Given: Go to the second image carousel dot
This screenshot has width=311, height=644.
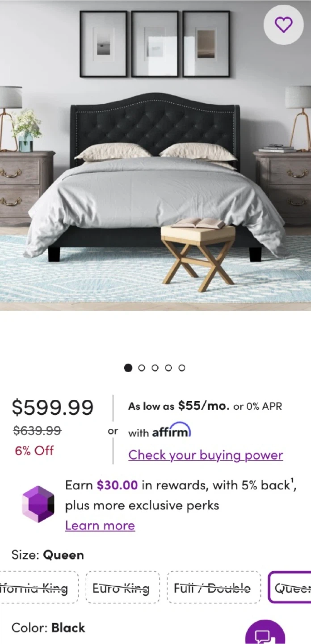Looking at the screenshot, I should [x=142, y=368].
